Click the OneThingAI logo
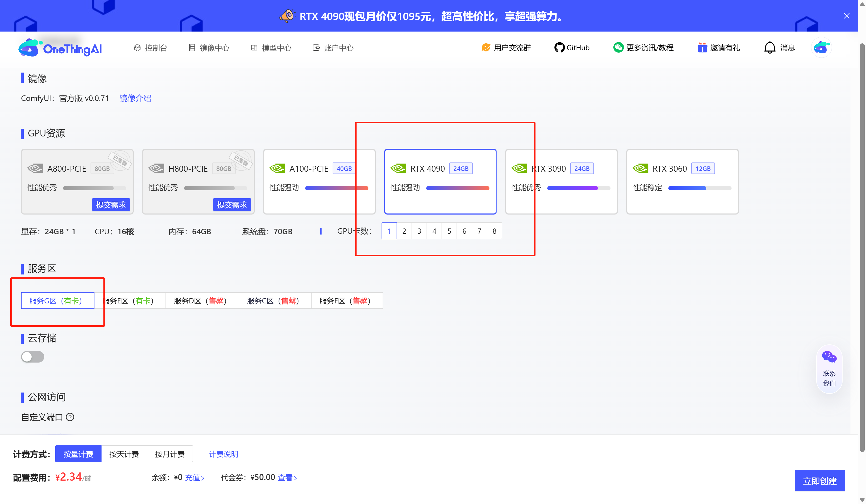 60,48
